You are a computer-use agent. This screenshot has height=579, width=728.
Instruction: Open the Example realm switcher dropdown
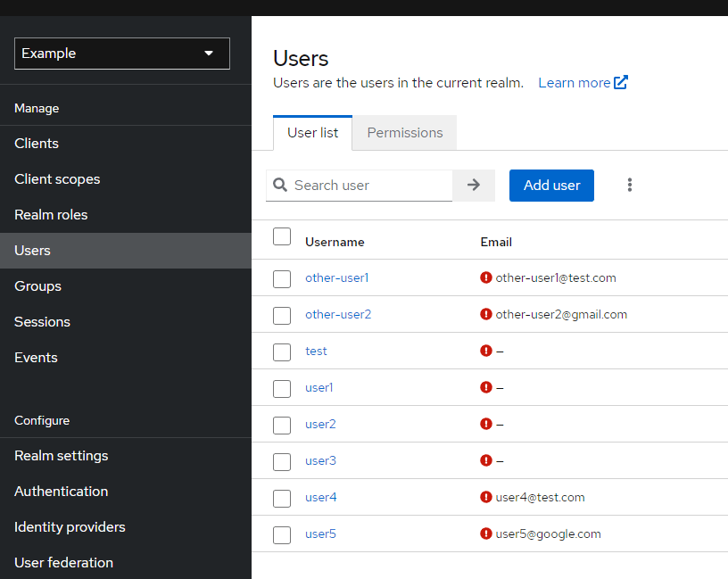121,54
